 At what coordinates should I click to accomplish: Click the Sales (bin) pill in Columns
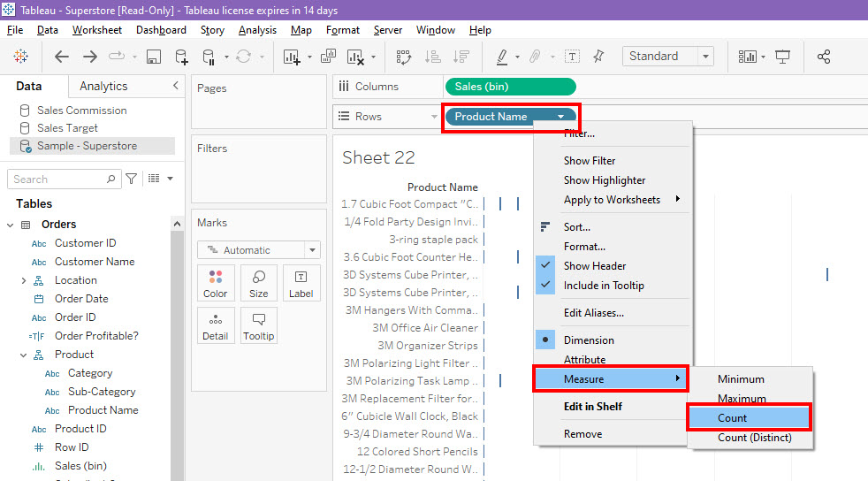[x=510, y=87]
